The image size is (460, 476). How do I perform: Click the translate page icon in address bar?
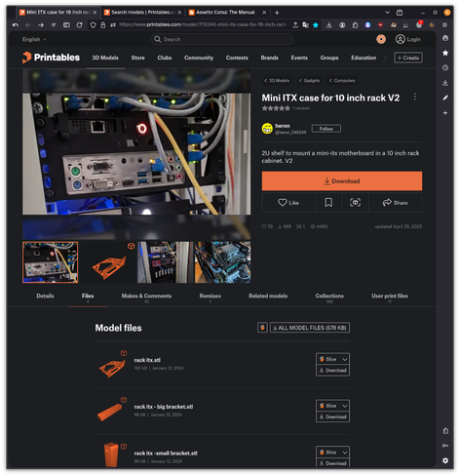[305, 25]
